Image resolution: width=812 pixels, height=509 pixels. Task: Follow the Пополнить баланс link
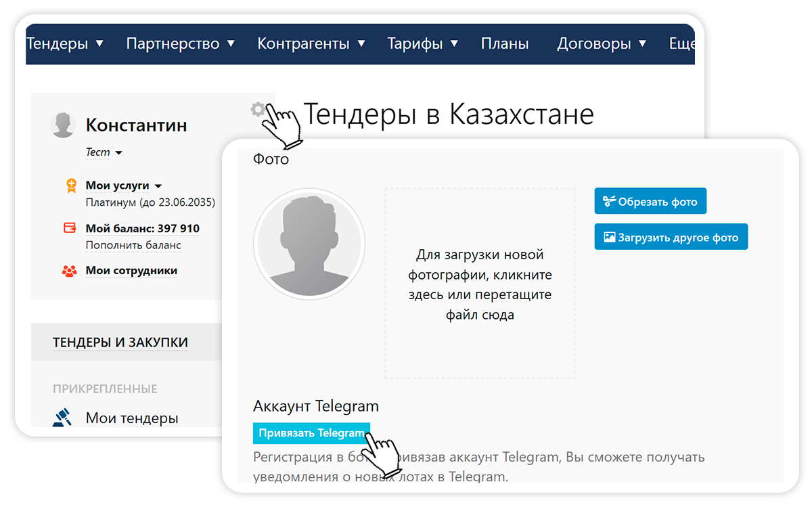(133, 246)
